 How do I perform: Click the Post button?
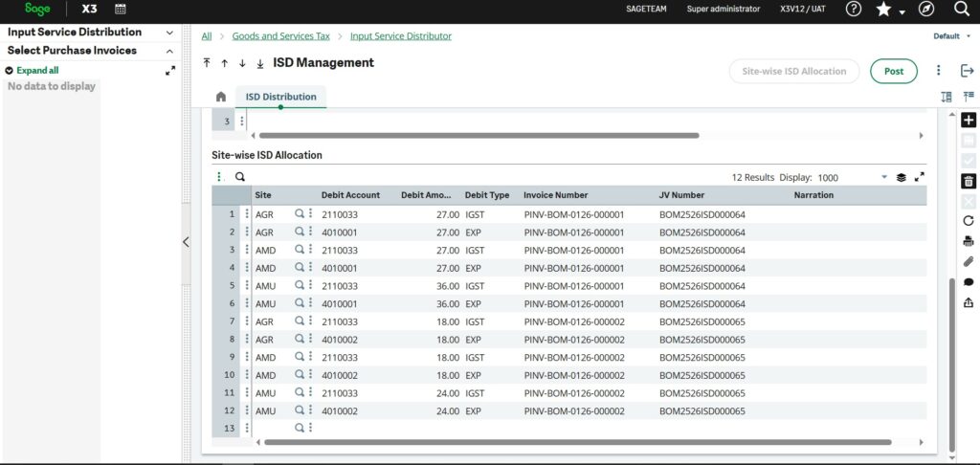click(893, 71)
